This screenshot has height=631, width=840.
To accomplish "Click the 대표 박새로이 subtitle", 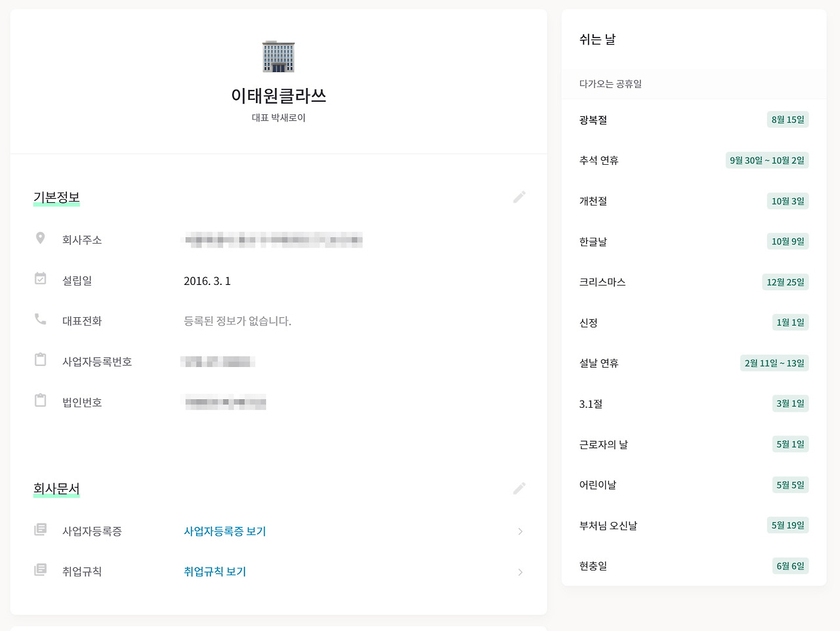I will (278, 118).
